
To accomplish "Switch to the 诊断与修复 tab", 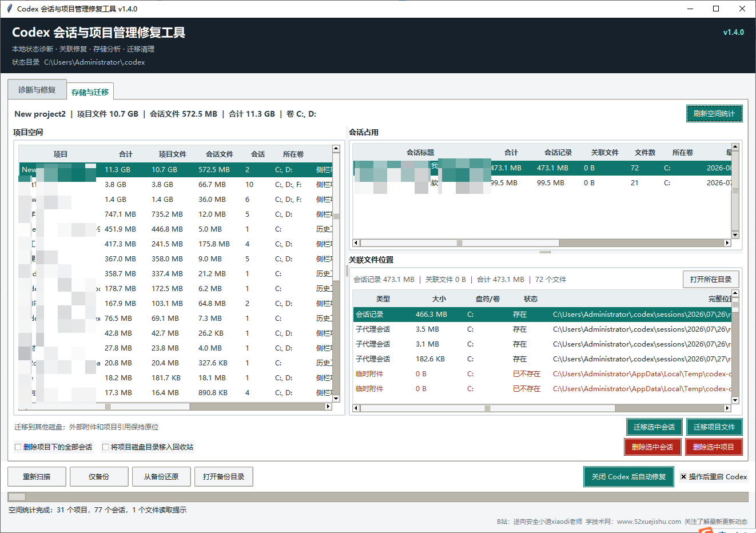I will 37,90.
